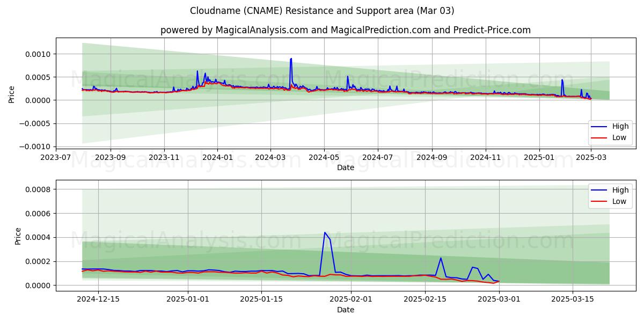The width and height of the screenshot is (644, 322).
Task: Click the '2025-02-01' date tick label
Action: point(352,299)
